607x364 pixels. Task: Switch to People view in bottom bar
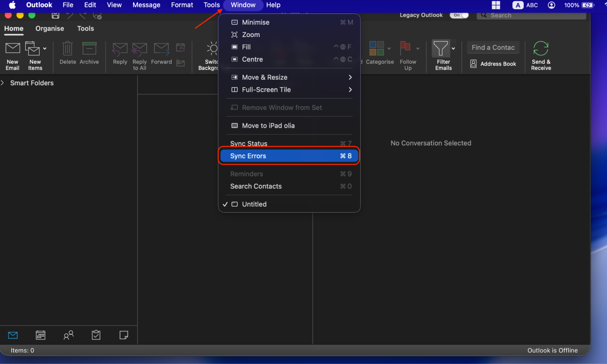(68, 335)
